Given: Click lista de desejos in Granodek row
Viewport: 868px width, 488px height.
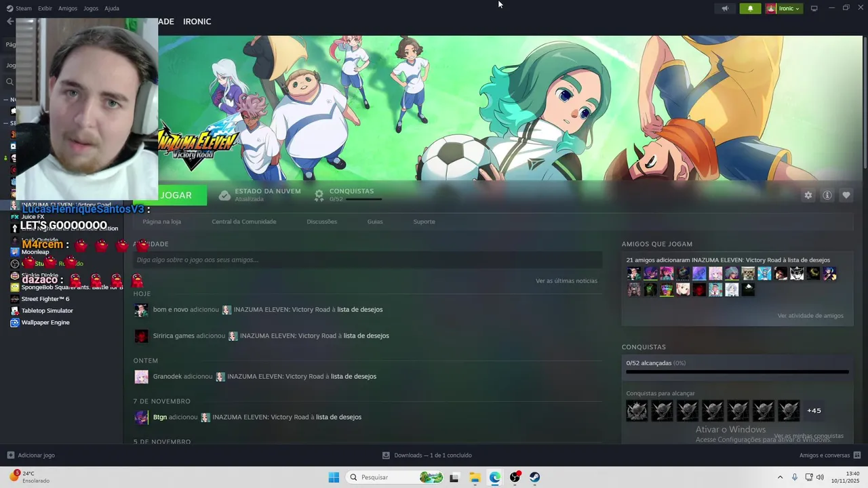Looking at the screenshot, I should tap(353, 376).
